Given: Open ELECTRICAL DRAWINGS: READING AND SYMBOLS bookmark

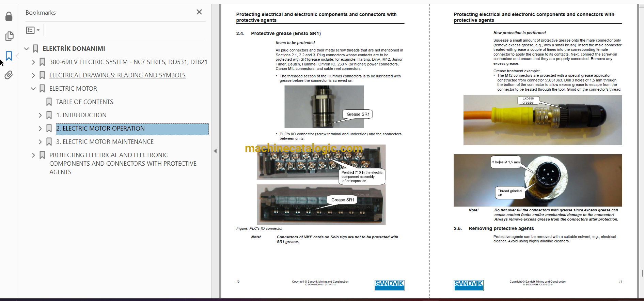Looking at the screenshot, I should click(x=117, y=75).
